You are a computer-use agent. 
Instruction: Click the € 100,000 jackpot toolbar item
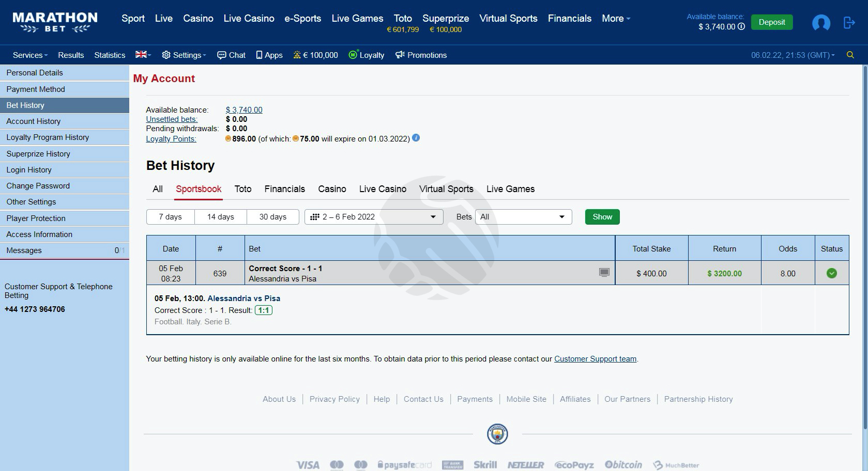click(x=315, y=55)
